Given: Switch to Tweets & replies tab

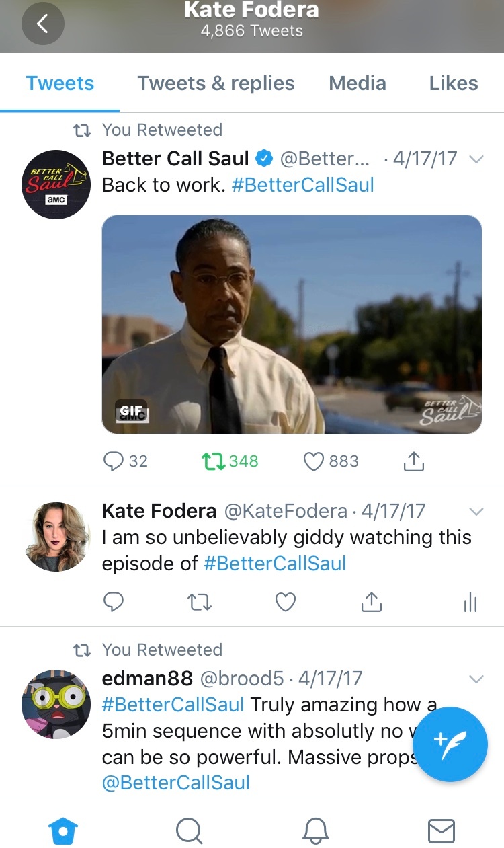Looking at the screenshot, I should click(x=216, y=83).
